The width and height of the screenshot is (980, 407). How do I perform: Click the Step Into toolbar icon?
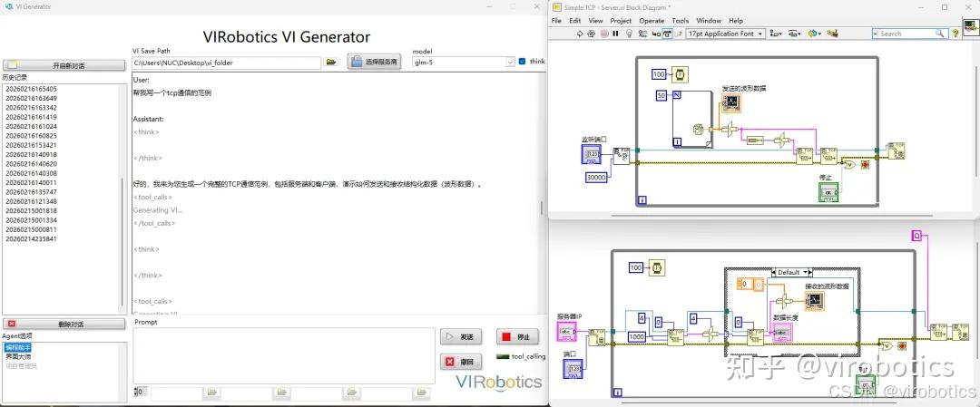click(656, 34)
